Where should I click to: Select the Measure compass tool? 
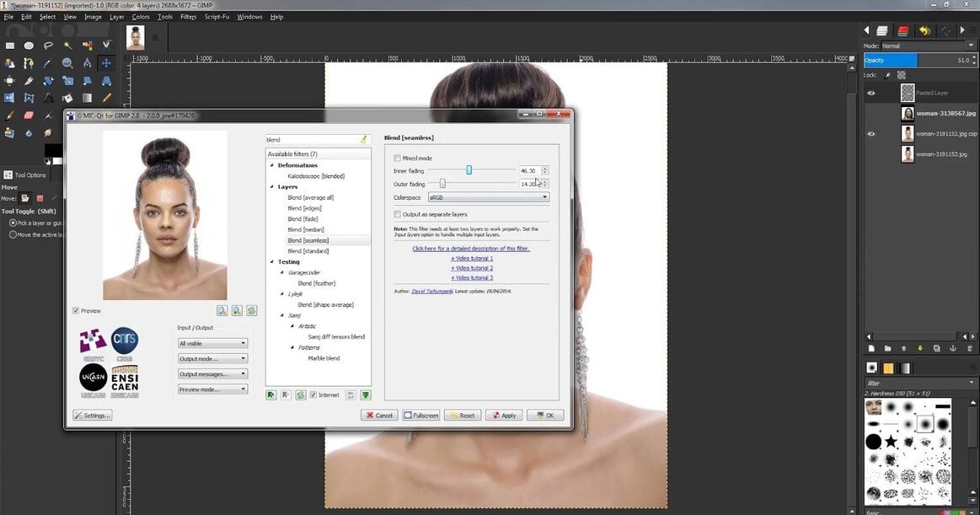click(87, 63)
